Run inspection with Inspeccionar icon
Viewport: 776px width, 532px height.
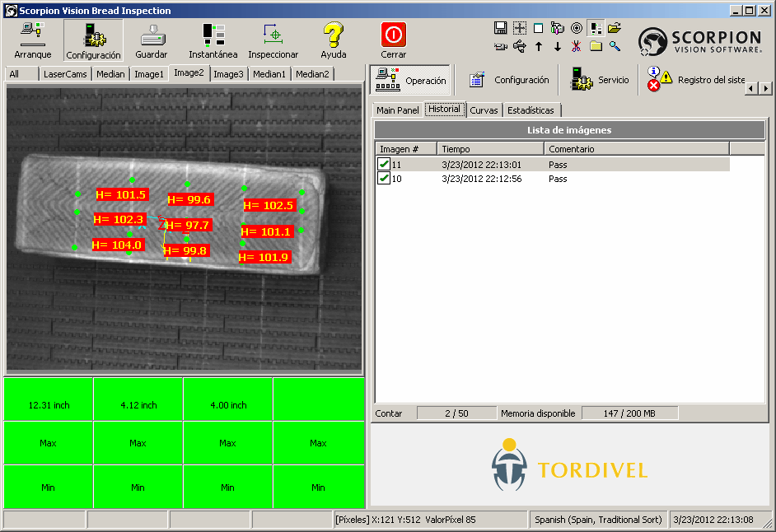[273, 40]
